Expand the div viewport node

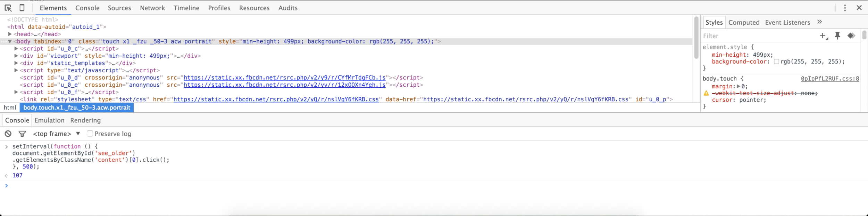16,56
